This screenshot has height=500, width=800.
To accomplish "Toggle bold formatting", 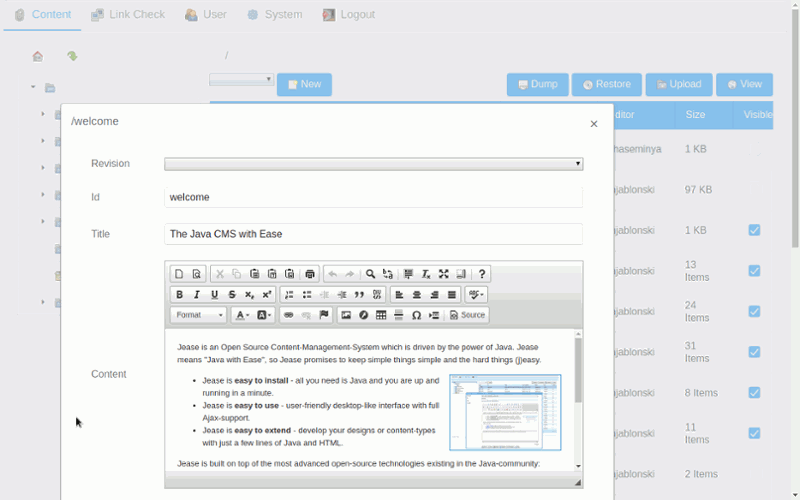I will coord(179,294).
